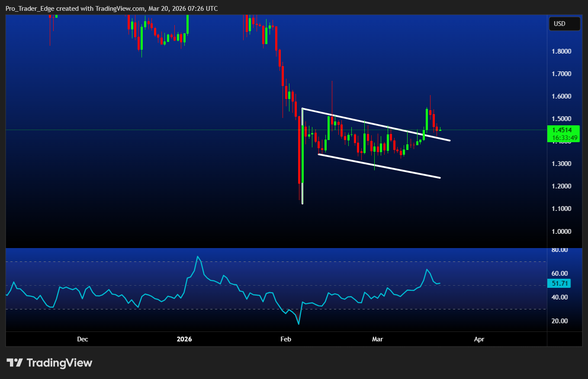Click the large green candle at flagpole

click(303, 153)
